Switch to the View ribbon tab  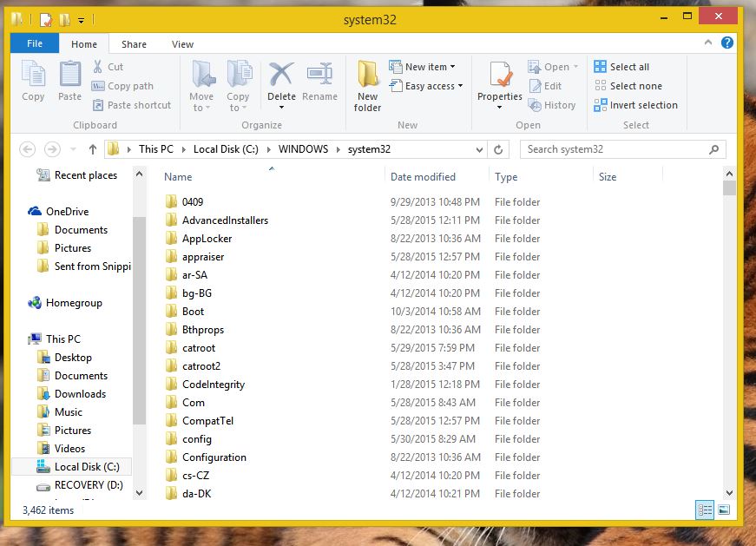coord(183,44)
